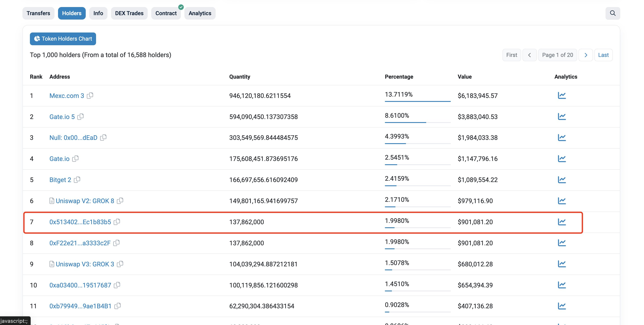Image resolution: width=644 pixels, height=325 pixels.
Task: Open holder 0xF22e21...a3333c2F address link
Action: [80, 243]
